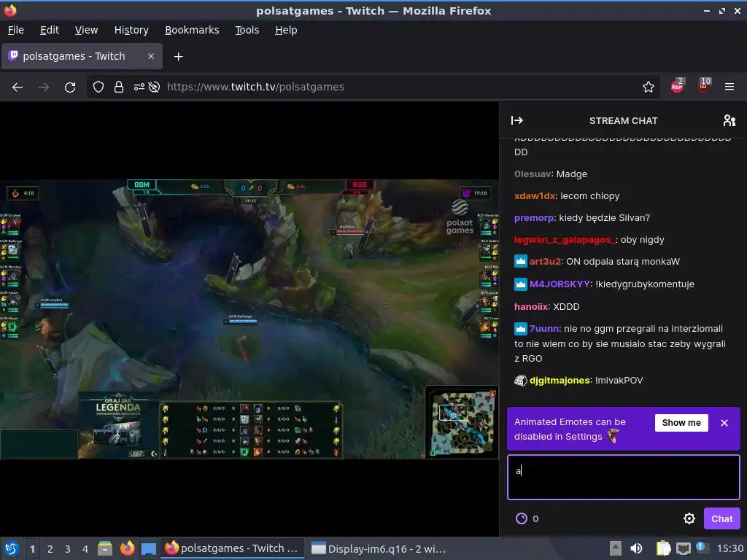Click the system clock 15:30
747x560 pixels.
730,548
